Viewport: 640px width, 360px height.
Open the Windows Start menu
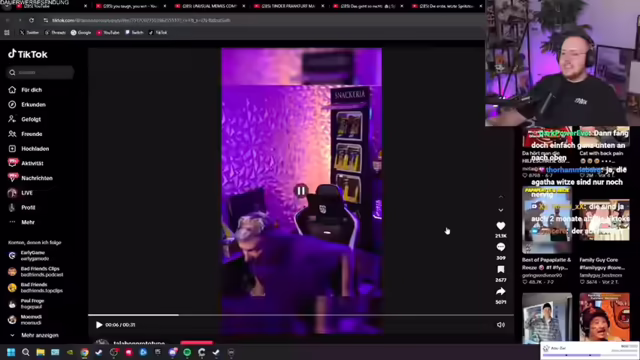(11, 352)
